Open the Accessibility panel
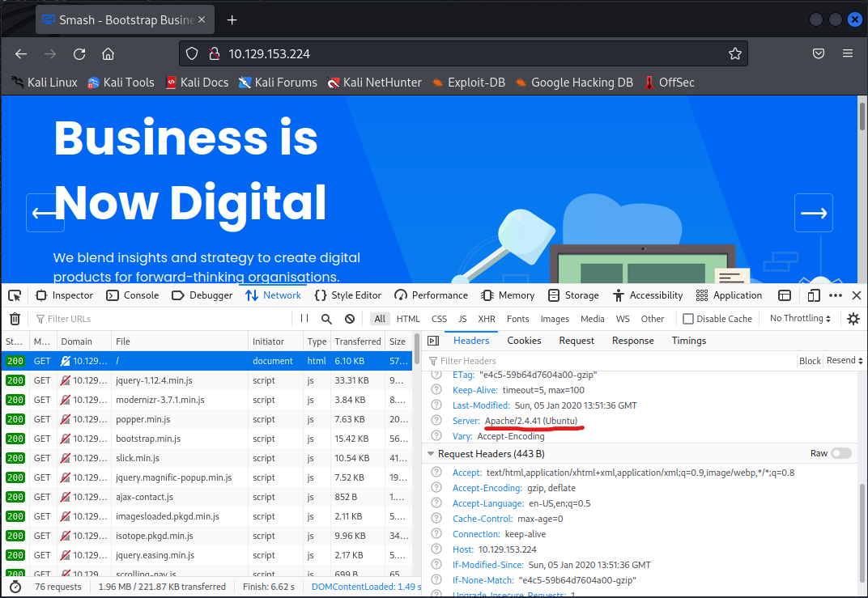Screen dimensions: 868x598 click(x=648, y=295)
